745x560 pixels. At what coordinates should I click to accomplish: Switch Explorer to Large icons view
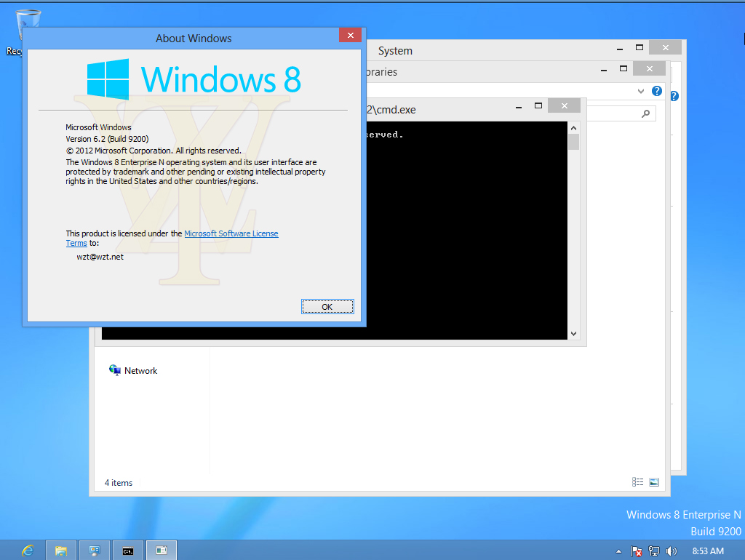pyautogui.click(x=654, y=481)
